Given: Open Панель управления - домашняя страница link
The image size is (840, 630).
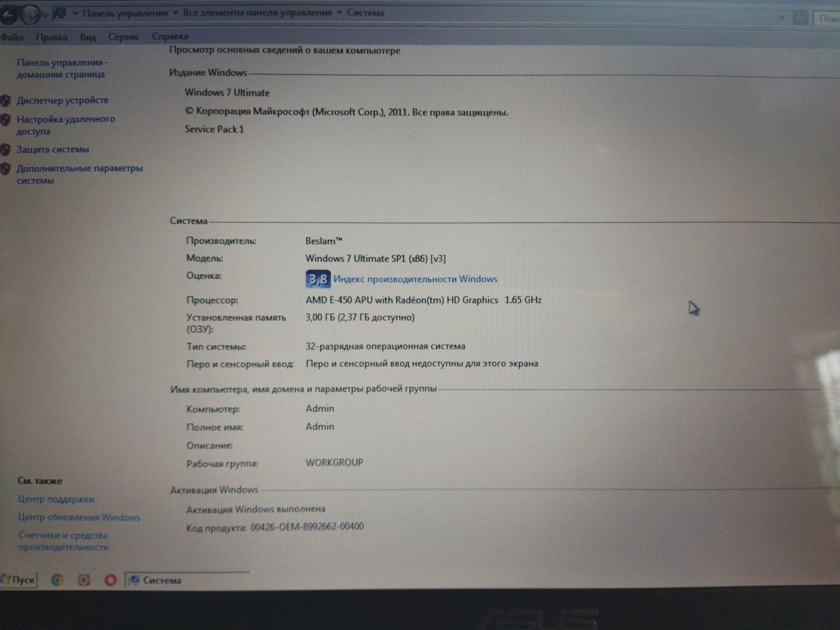Looking at the screenshot, I should pos(63,68).
